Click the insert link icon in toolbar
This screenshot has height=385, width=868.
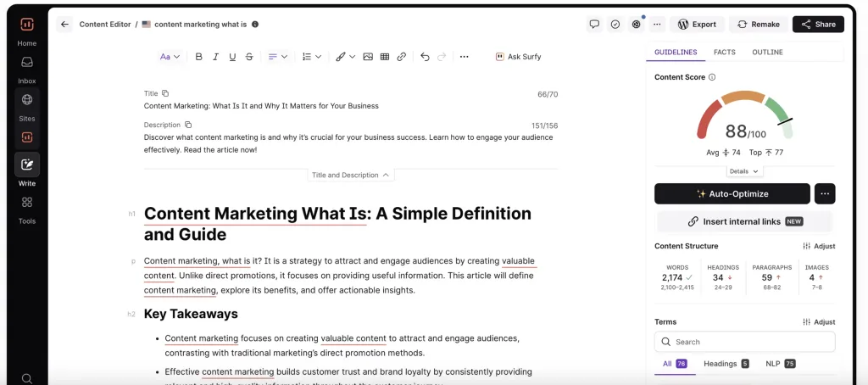(402, 57)
